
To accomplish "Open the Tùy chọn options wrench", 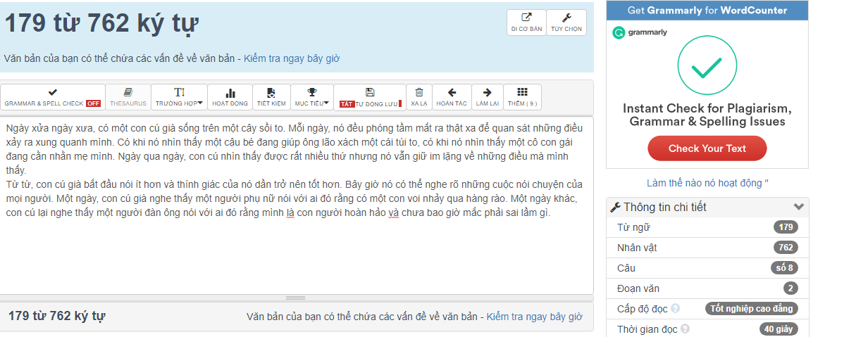I will coord(566,23).
